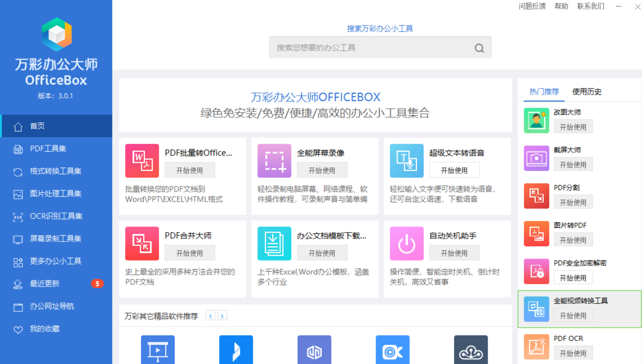The height and width of the screenshot is (364, 642).
Task: Click 开始使用 under 超级文本转语音
Action: (x=454, y=170)
